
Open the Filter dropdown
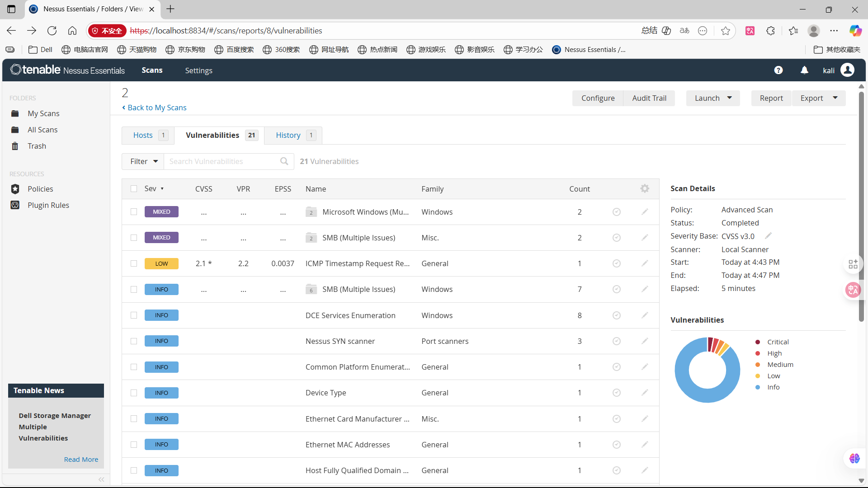coord(143,161)
